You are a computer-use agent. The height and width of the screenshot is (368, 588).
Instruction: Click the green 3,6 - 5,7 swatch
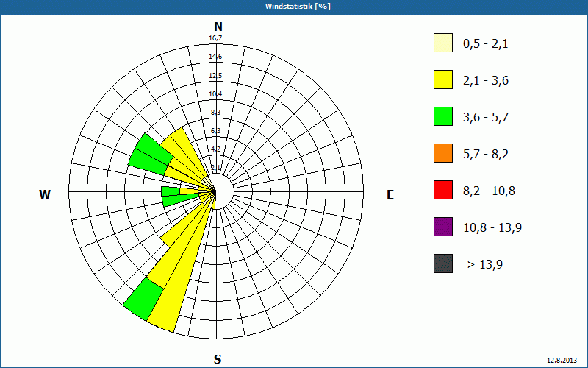click(x=443, y=116)
